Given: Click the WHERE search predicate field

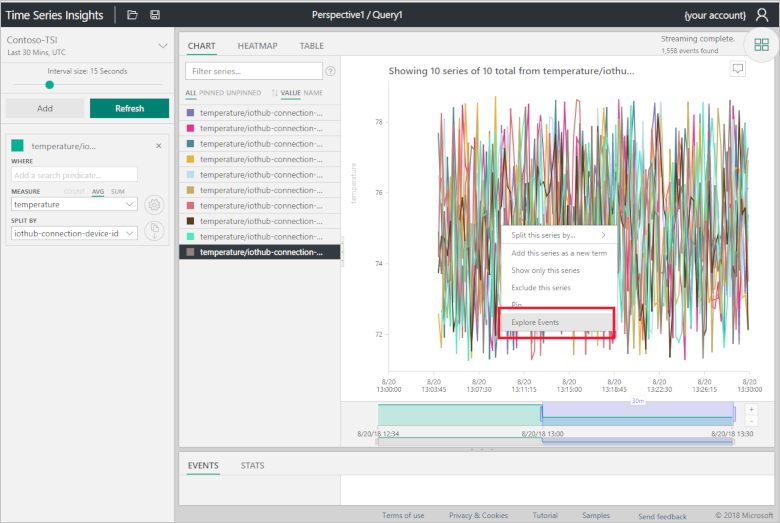Looking at the screenshot, I should point(74,175).
